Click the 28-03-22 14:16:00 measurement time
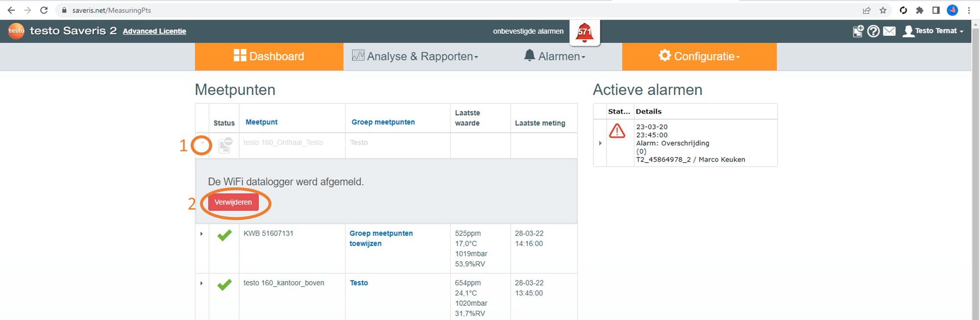Image resolution: width=980 pixels, height=320 pixels. [529, 239]
